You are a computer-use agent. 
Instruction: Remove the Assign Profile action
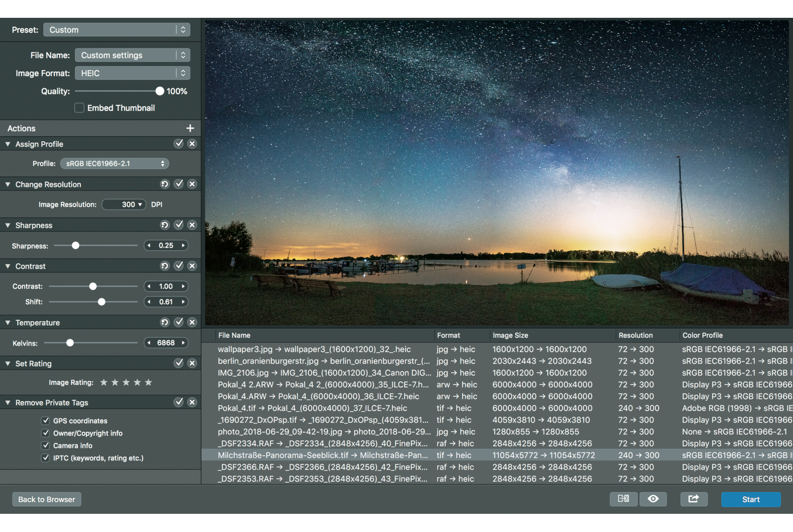pyautogui.click(x=192, y=144)
